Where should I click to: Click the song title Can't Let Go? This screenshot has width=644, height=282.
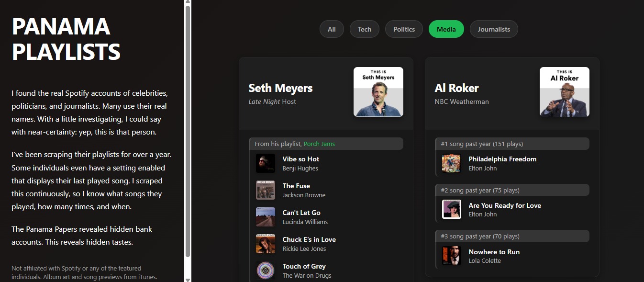point(301,213)
